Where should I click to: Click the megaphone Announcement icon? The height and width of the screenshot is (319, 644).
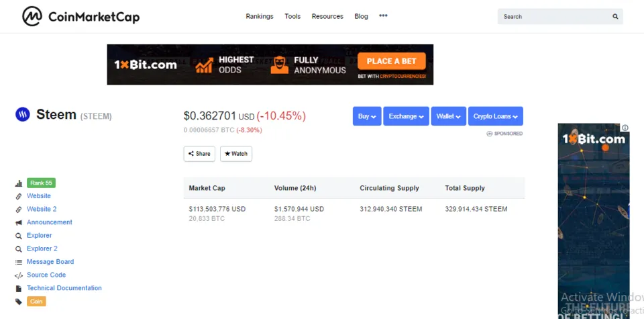click(19, 223)
